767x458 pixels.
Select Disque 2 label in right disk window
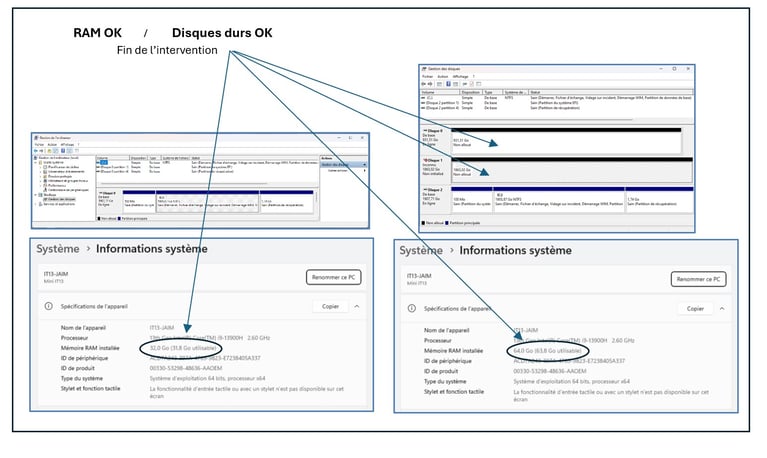click(433, 189)
